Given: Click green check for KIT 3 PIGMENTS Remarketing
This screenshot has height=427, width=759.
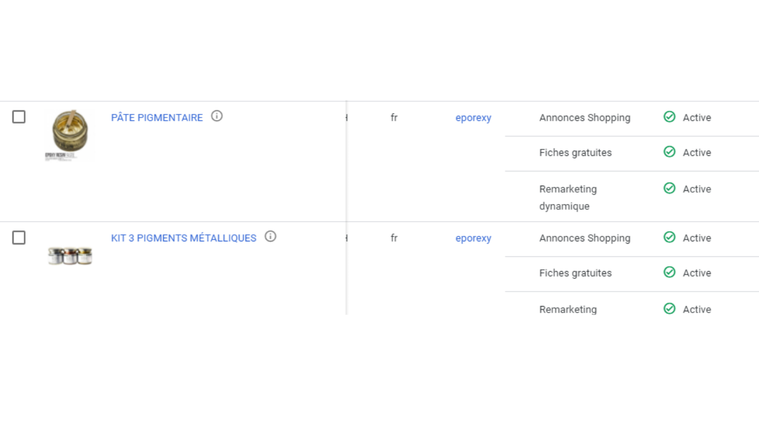Looking at the screenshot, I should [x=669, y=309].
